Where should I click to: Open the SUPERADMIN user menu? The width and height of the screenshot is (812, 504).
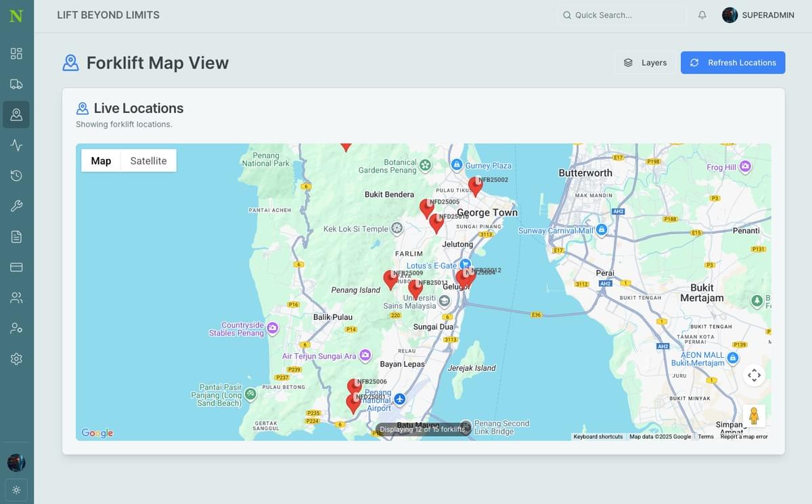(x=758, y=15)
